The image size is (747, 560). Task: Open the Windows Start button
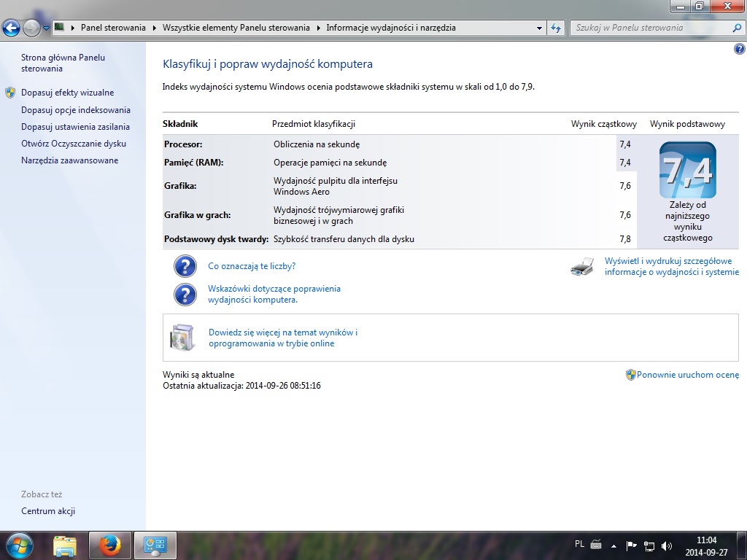(x=19, y=545)
